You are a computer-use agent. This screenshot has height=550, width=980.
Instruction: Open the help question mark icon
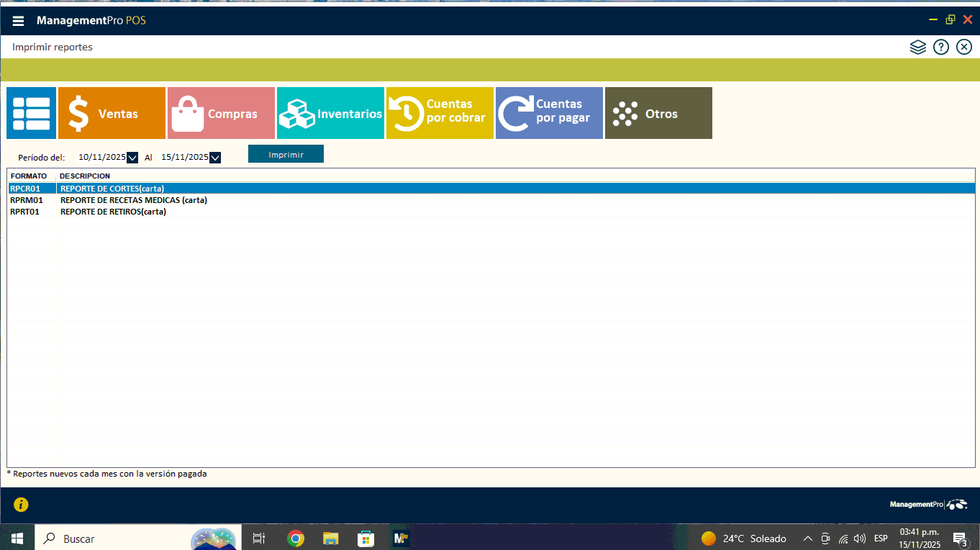940,48
